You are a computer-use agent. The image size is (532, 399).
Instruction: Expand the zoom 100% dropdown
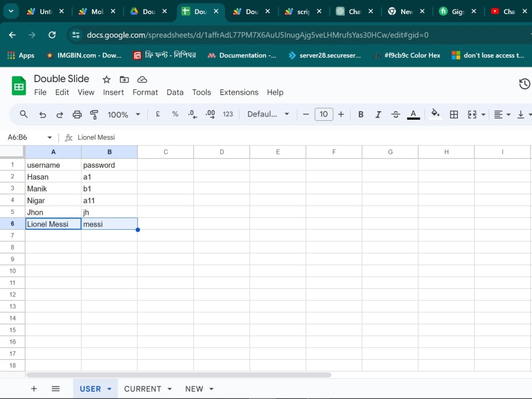(x=138, y=114)
